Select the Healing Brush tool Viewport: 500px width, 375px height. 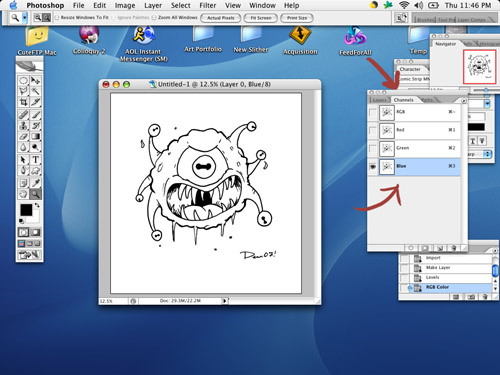tap(23, 115)
